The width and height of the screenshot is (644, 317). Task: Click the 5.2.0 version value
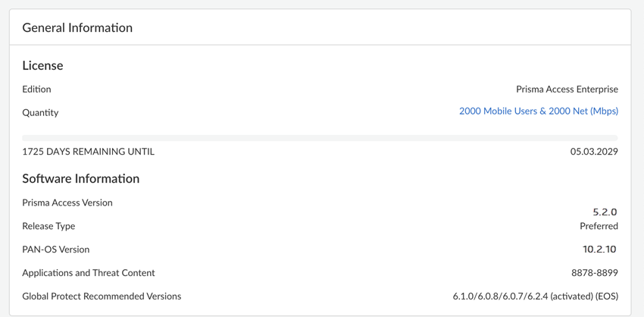(x=605, y=212)
